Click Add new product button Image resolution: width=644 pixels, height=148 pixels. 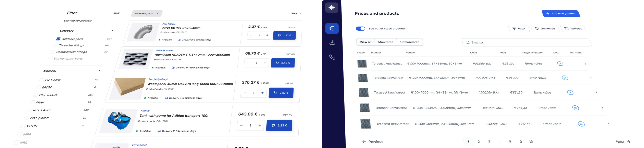click(x=560, y=14)
